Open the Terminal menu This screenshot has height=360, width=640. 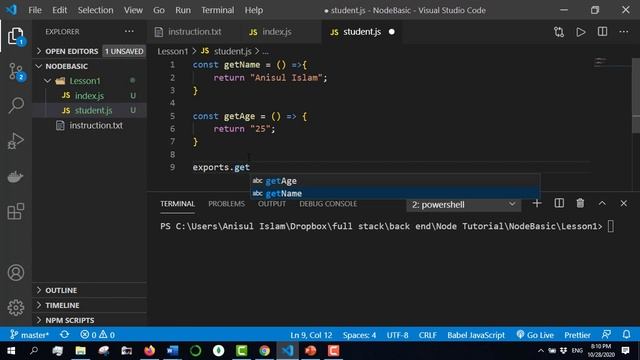218,10
